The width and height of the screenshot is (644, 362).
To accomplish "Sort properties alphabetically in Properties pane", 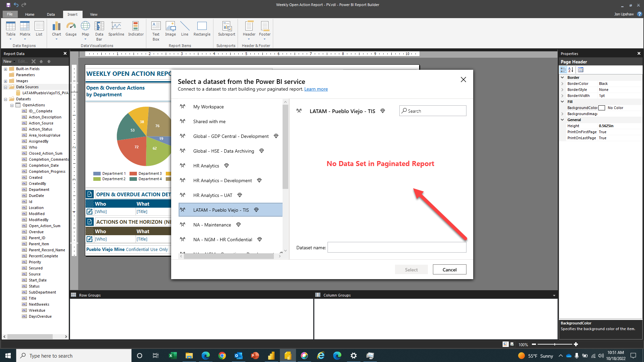I will pos(571,70).
